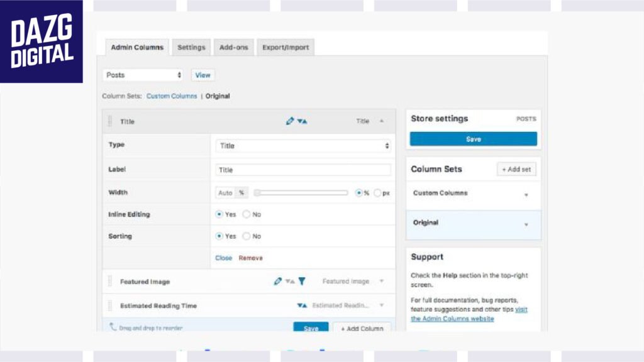The width and height of the screenshot is (644, 362).
Task: Click the drag handle of Featured Image column
Action: coord(110,281)
